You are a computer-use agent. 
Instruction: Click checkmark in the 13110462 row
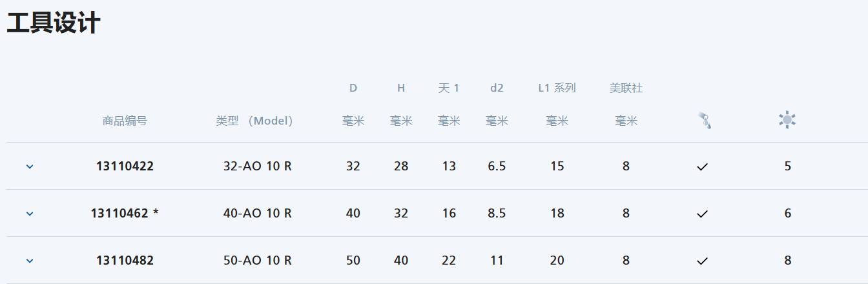[x=703, y=214]
